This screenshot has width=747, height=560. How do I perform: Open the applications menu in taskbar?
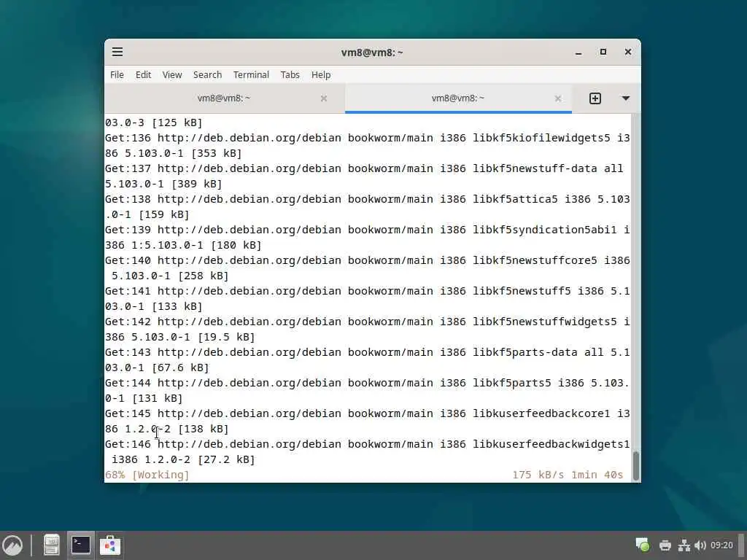coord(12,545)
